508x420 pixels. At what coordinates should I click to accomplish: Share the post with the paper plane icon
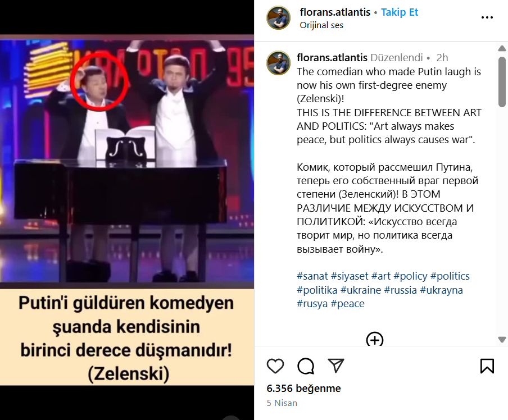click(335, 366)
